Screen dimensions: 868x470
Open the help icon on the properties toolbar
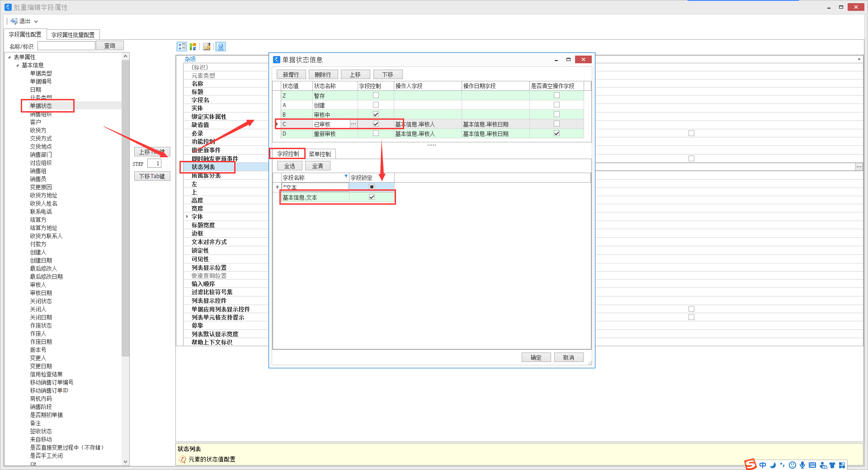220,46
